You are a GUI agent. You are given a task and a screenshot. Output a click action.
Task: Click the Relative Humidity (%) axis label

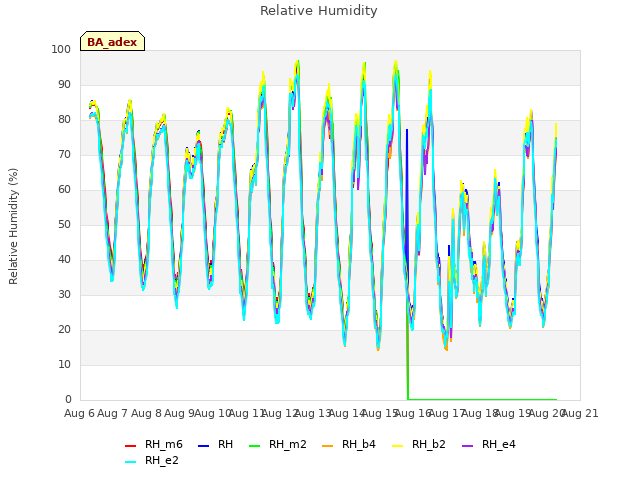(x=13, y=226)
